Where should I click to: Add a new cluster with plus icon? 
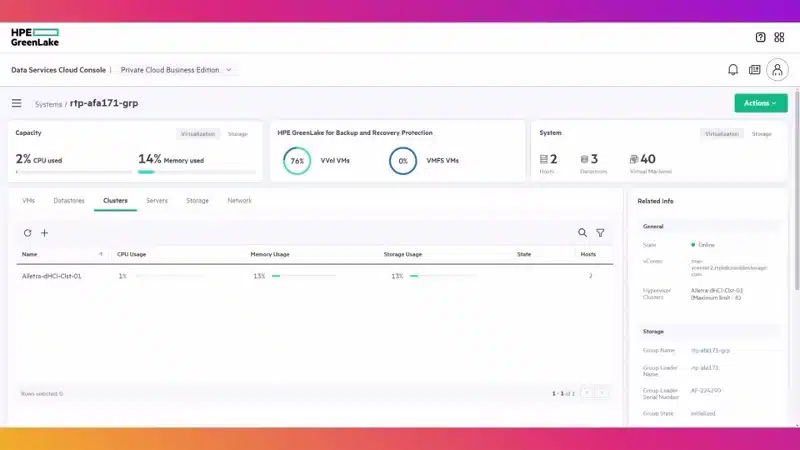pos(44,233)
